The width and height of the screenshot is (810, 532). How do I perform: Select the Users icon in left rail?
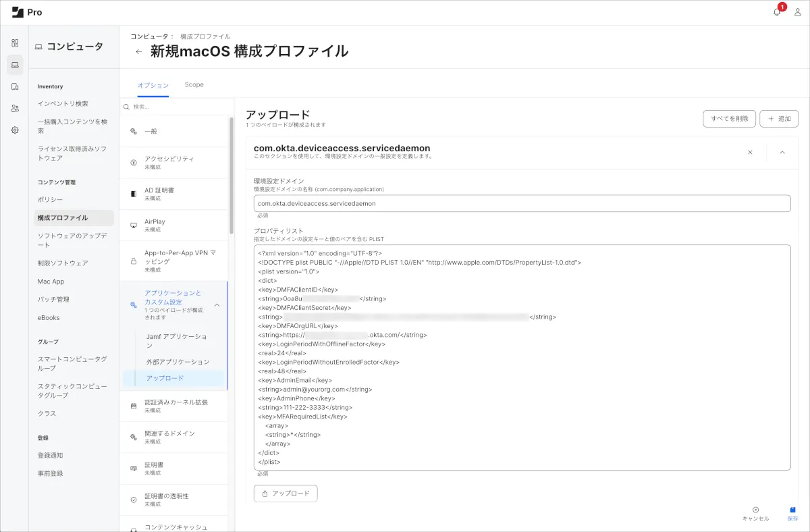pos(15,108)
